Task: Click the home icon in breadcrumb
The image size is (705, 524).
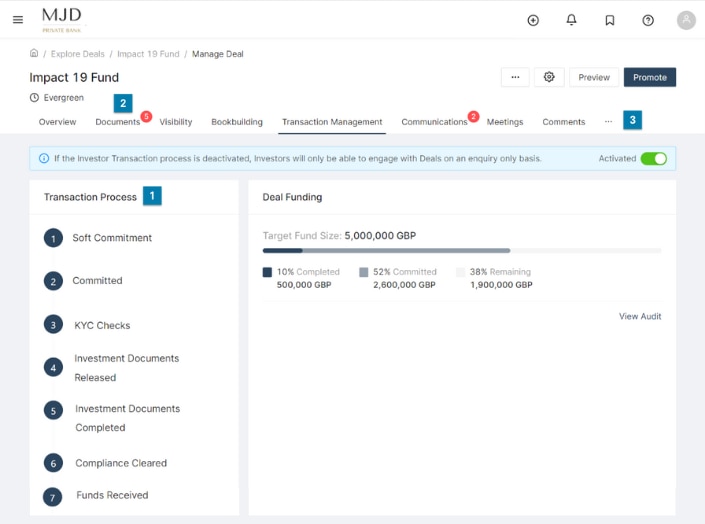Action: pos(34,54)
